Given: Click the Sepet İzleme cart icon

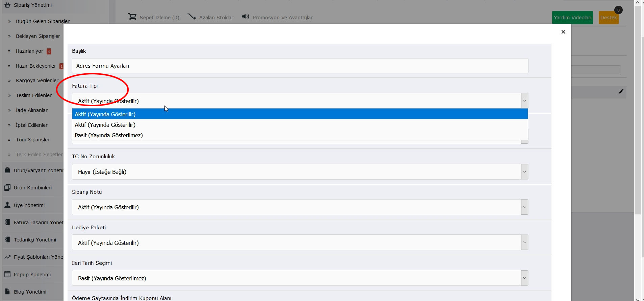Looking at the screenshot, I should [x=132, y=17].
